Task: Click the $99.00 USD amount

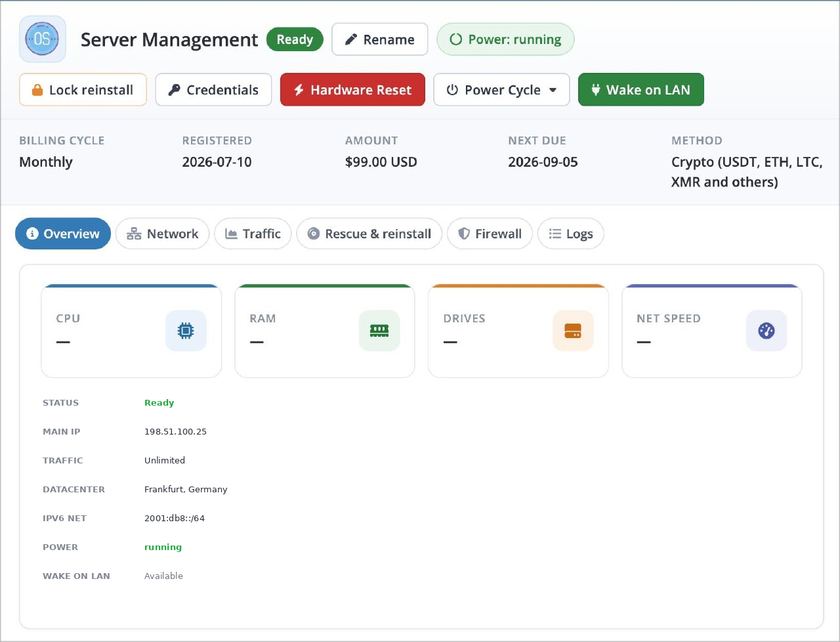Action: 381,162
